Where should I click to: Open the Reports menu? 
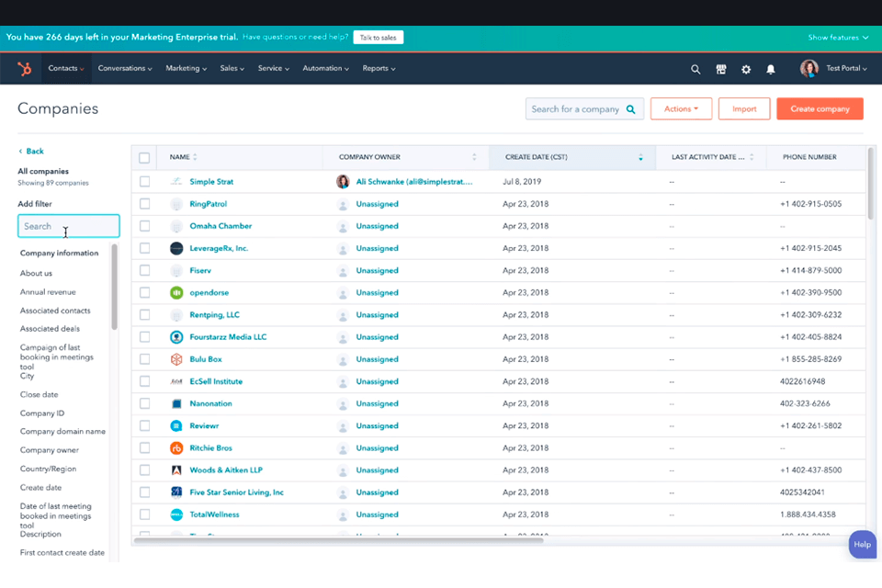coord(378,68)
